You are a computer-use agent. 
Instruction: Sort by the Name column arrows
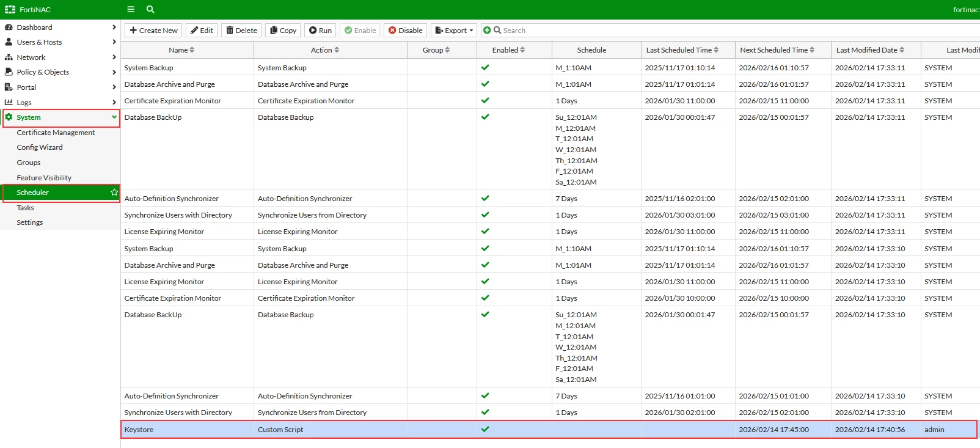192,50
